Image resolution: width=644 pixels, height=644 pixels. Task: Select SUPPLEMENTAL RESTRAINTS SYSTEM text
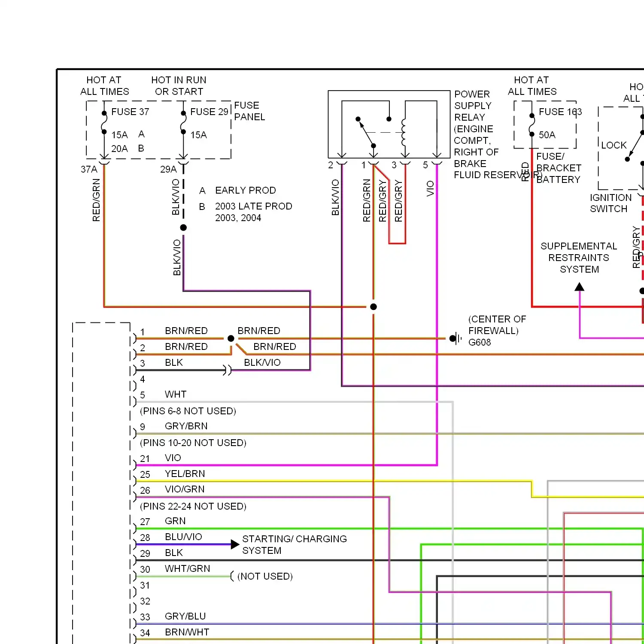[579, 258]
